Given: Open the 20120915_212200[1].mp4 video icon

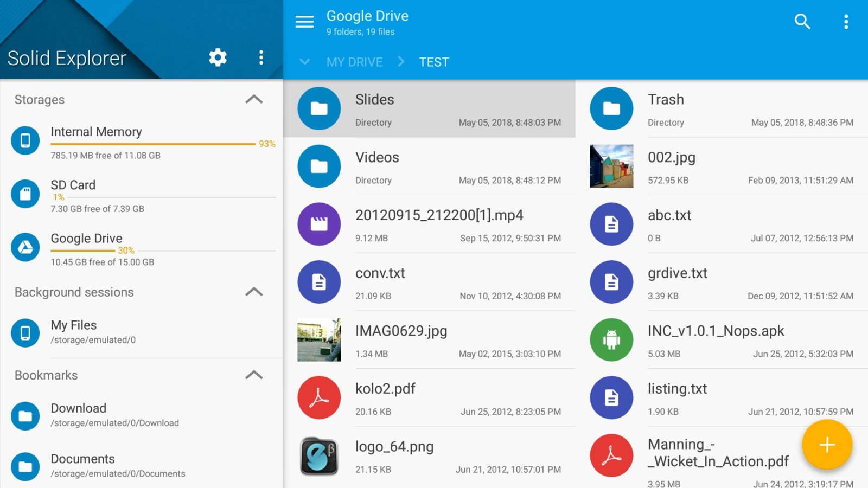Looking at the screenshot, I should pos(319,224).
